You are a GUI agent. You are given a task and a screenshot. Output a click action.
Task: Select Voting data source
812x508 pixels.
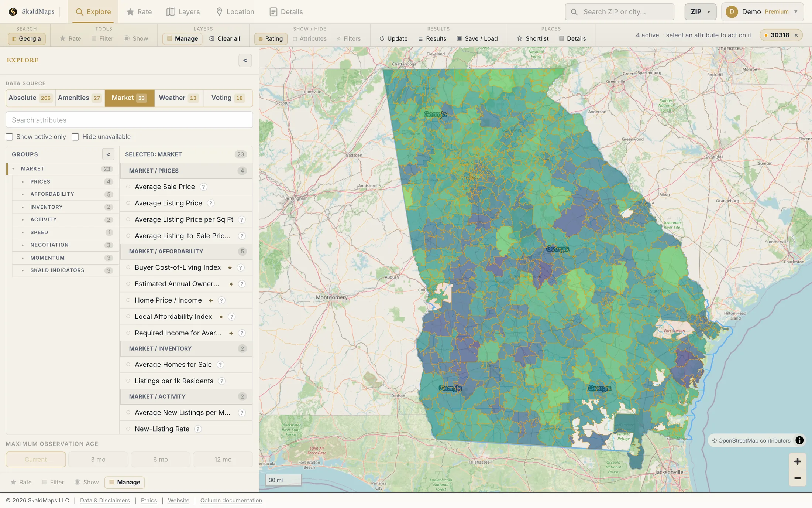(x=228, y=98)
